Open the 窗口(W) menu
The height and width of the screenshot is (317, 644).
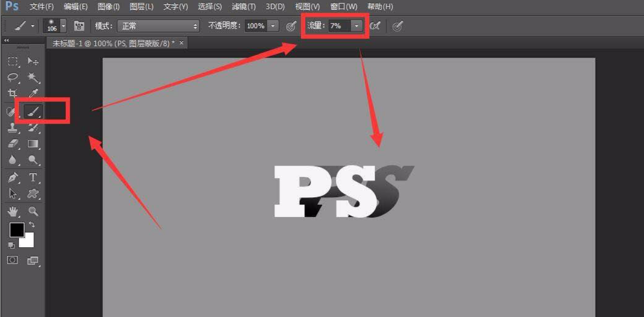[344, 7]
